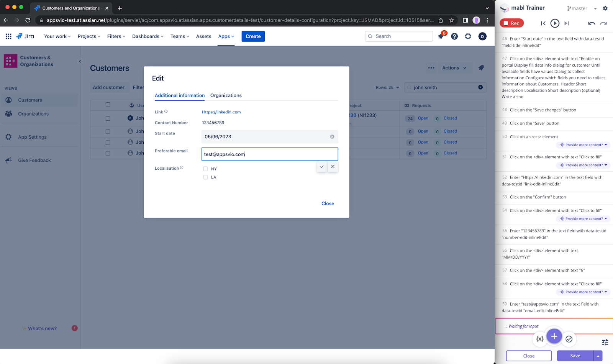Click the three-dot more options next to Actions
Image resolution: width=613 pixels, height=364 pixels.
tap(431, 68)
